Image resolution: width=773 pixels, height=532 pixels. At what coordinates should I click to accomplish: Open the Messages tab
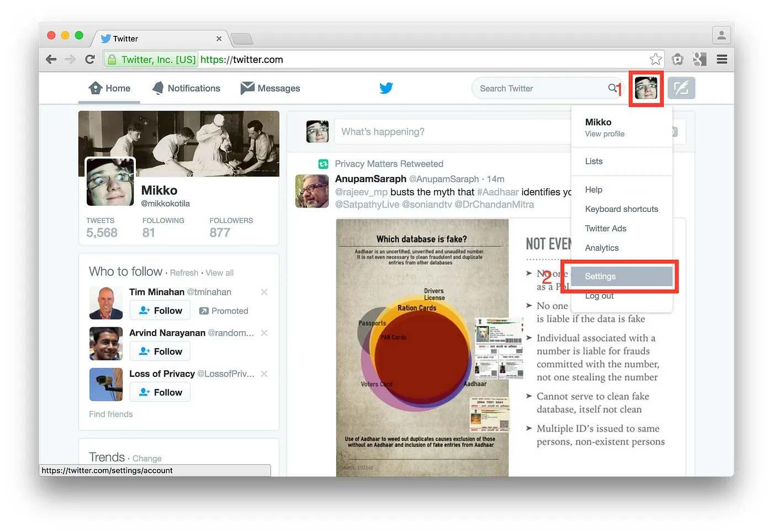(x=271, y=88)
